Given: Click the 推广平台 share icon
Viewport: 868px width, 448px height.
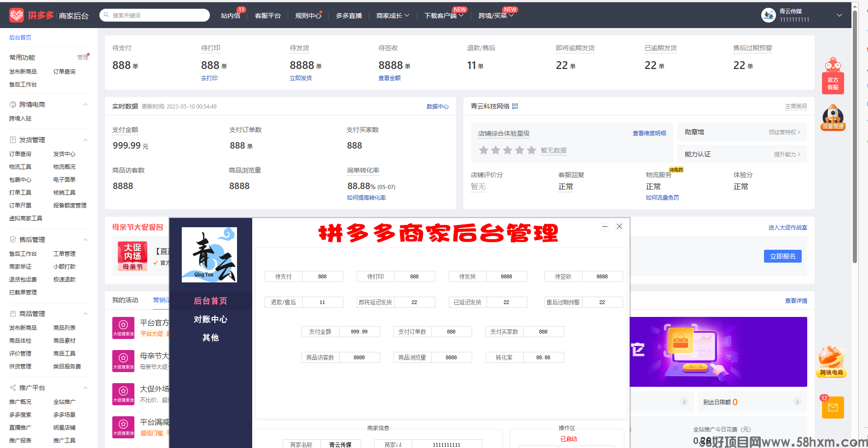Looking at the screenshot, I should coord(13,388).
